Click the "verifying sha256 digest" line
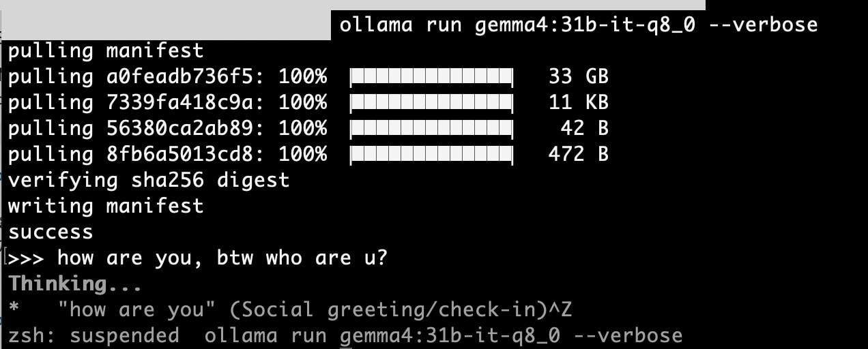This screenshot has width=868, height=349. tap(149, 180)
